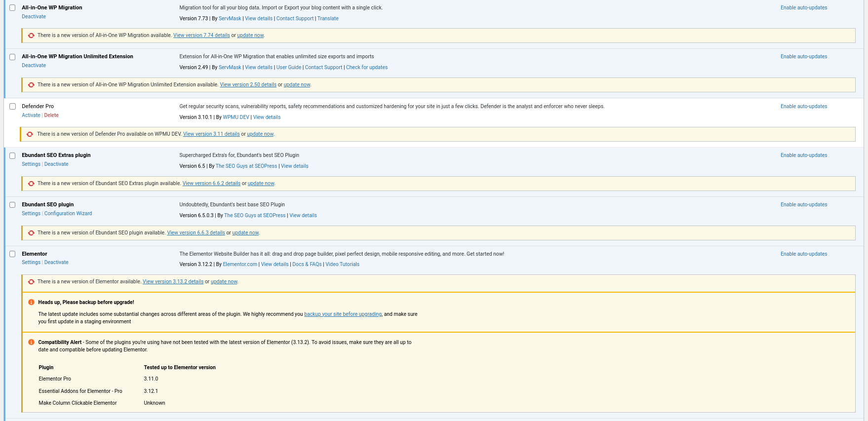Check the All-in-One WP Migration checkbox

point(12,8)
